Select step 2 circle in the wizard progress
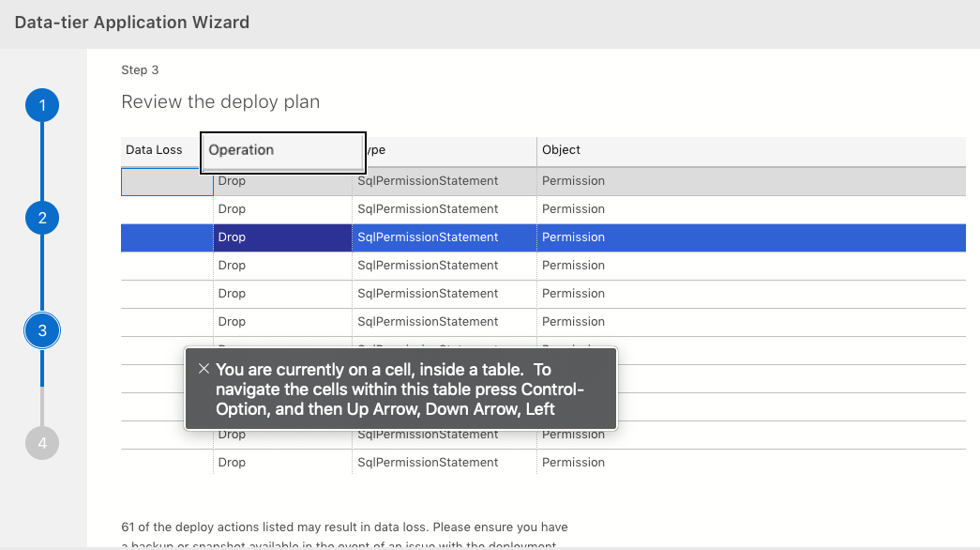This screenshot has width=980, height=550. pos(42,218)
